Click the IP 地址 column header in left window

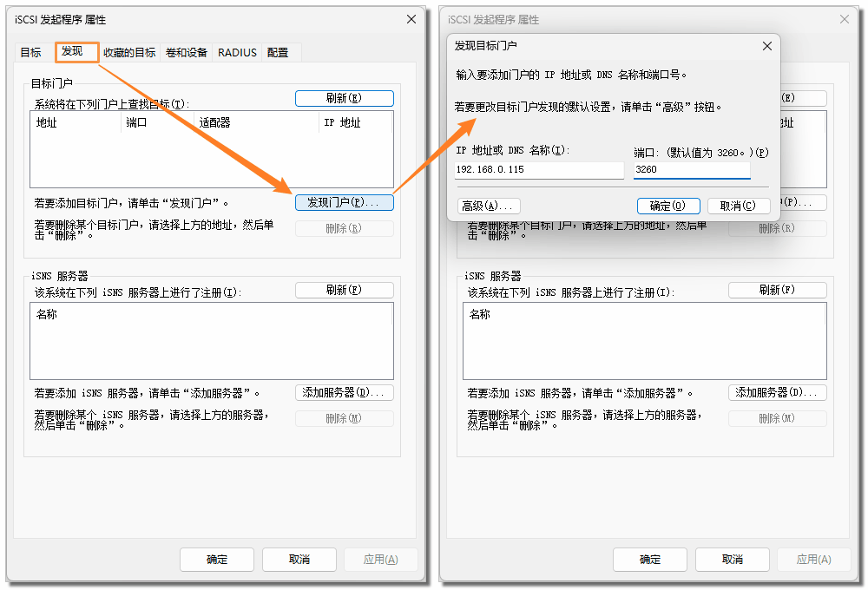pyautogui.click(x=355, y=122)
